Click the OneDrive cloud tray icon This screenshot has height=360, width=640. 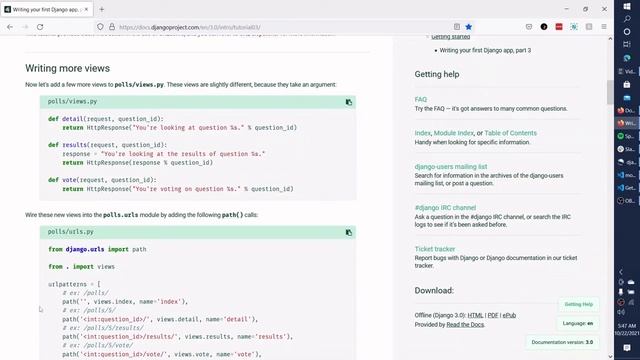point(631,282)
